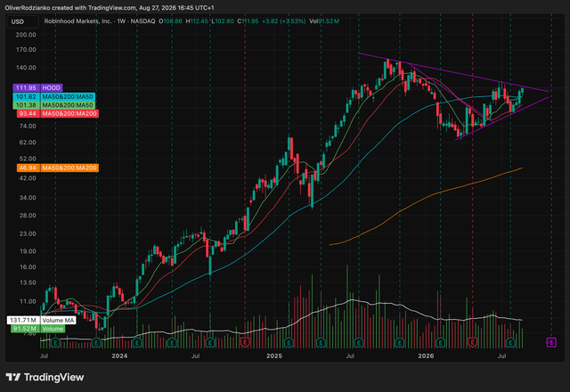This screenshot has width=570, height=392.
Task: Click the snapshot caption mentioning OliverRodzianko
Action: click(x=110, y=8)
